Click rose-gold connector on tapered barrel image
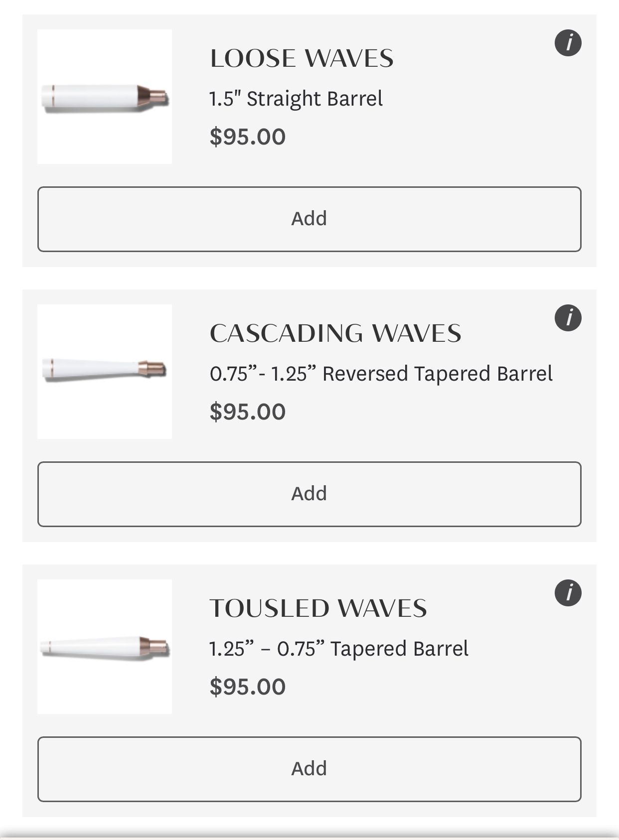 (x=154, y=647)
